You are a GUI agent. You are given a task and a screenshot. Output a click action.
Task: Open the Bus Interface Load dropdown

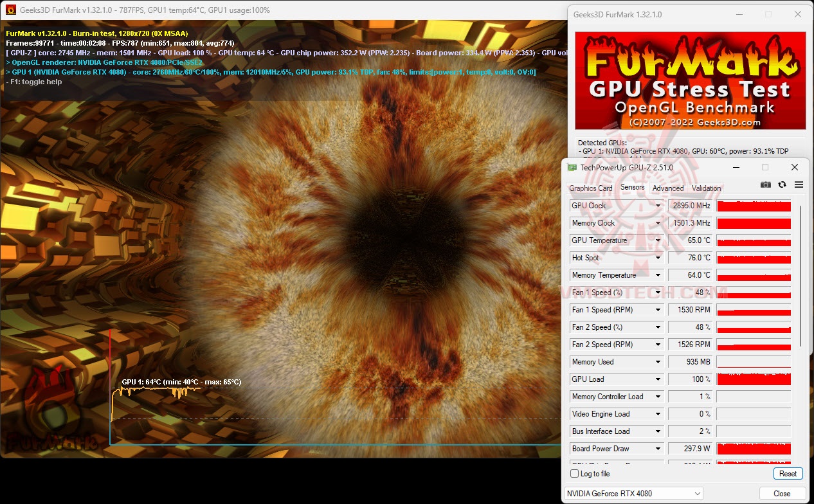pyautogui.click(x=658, y=431)
